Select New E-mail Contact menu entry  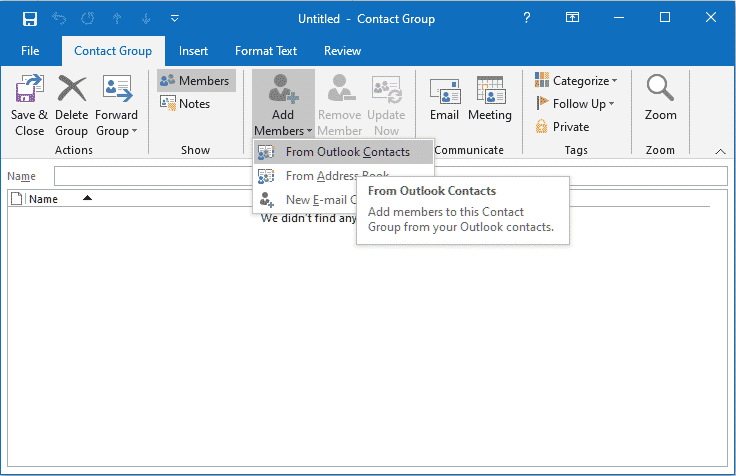point(307,200)
